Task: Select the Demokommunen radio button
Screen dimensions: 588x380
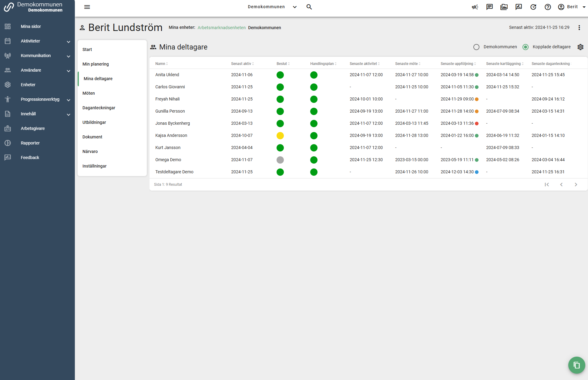Action: coord(476,47)
